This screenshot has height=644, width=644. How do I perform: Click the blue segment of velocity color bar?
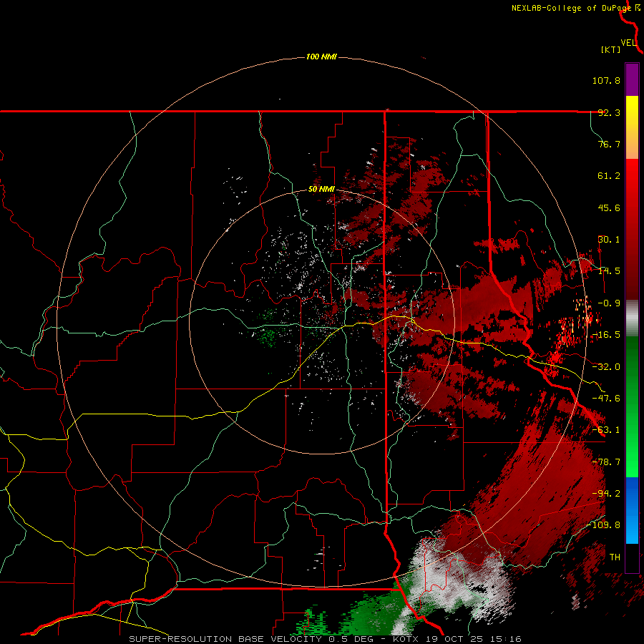tap(632, 510)
